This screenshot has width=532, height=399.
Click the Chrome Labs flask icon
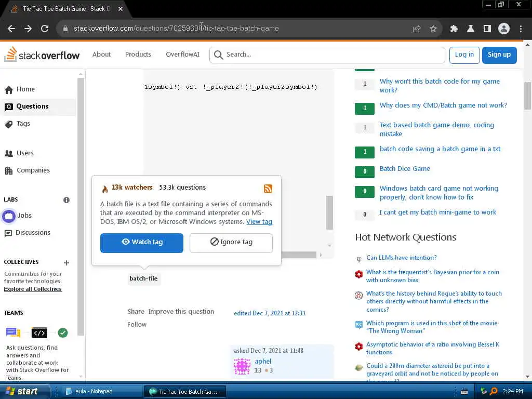click(471, 29)
